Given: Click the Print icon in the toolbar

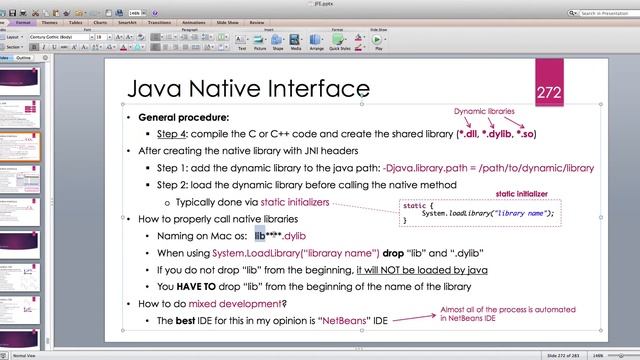Looking at the screenshot, I should tap(23, 13).
